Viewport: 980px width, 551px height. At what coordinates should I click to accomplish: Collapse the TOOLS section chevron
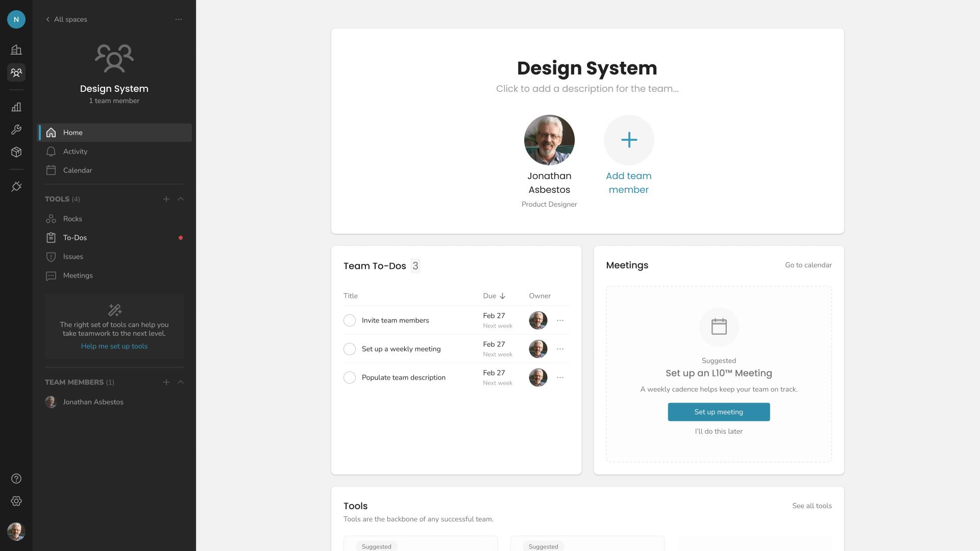181,199
